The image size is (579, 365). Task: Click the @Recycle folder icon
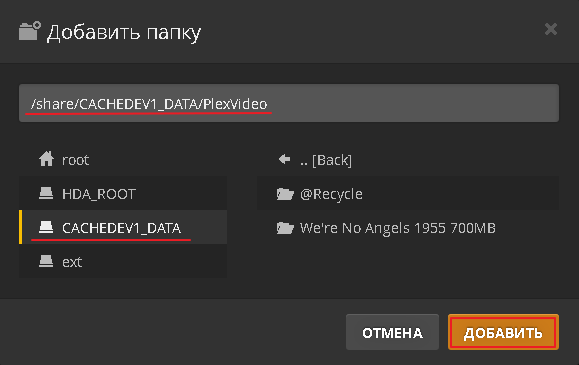point(285,194)
